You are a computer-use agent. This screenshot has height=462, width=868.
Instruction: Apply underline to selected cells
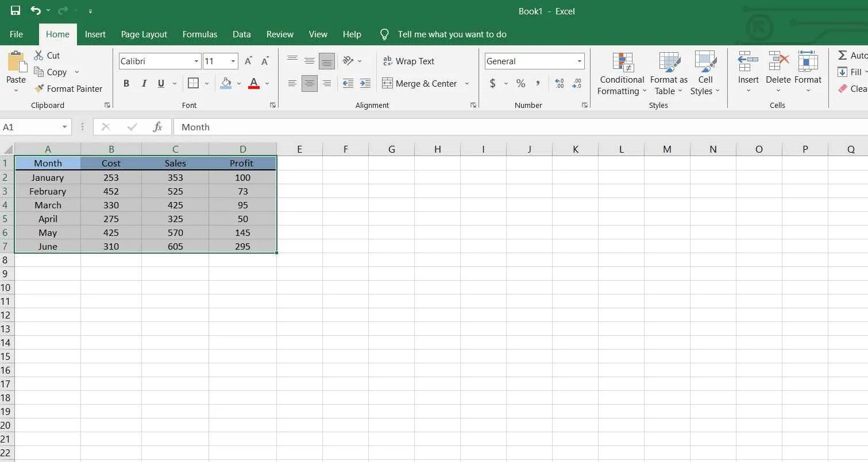click(161, 83)
